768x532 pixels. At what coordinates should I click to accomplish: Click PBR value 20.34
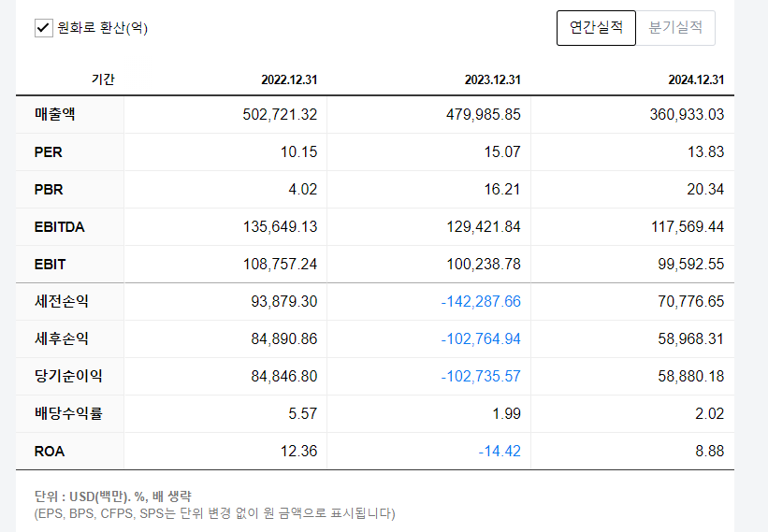click(705, 190)
